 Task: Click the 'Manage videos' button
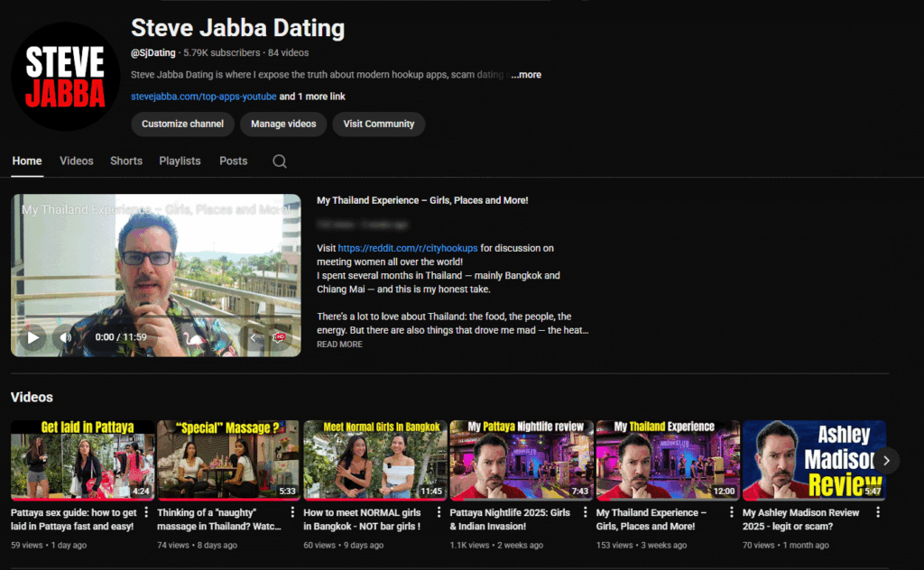tap(283, 124)
